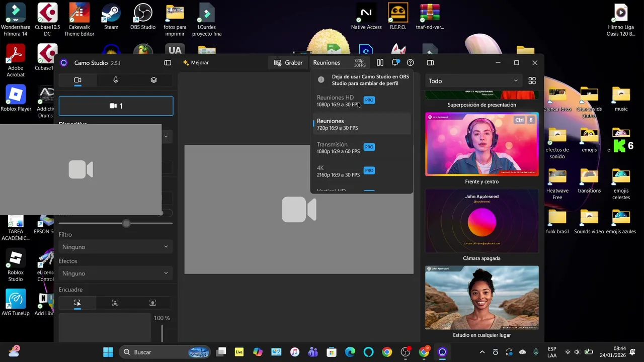Open the ESP LAA language switcher

[x=552, y=352]
